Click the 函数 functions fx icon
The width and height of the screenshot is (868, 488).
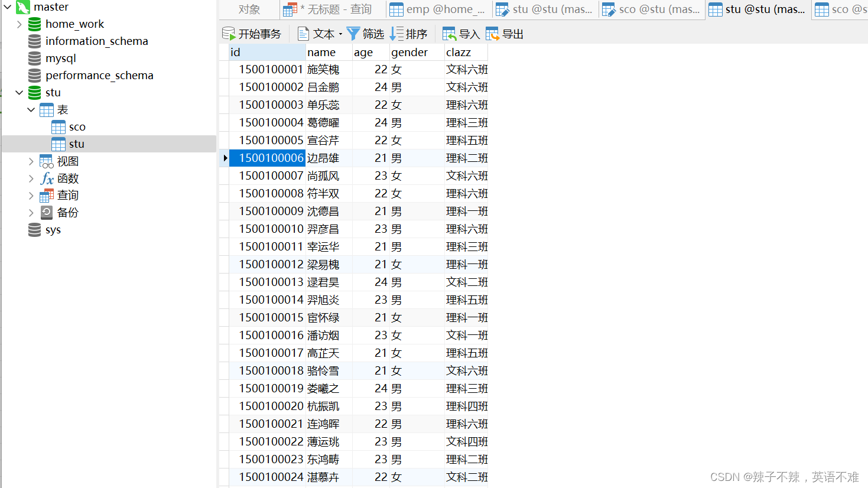47,178
